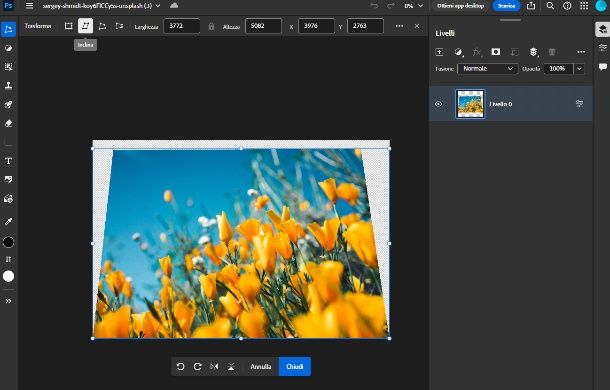
Task: Select the Eraser tool
Action: (8, 123)
